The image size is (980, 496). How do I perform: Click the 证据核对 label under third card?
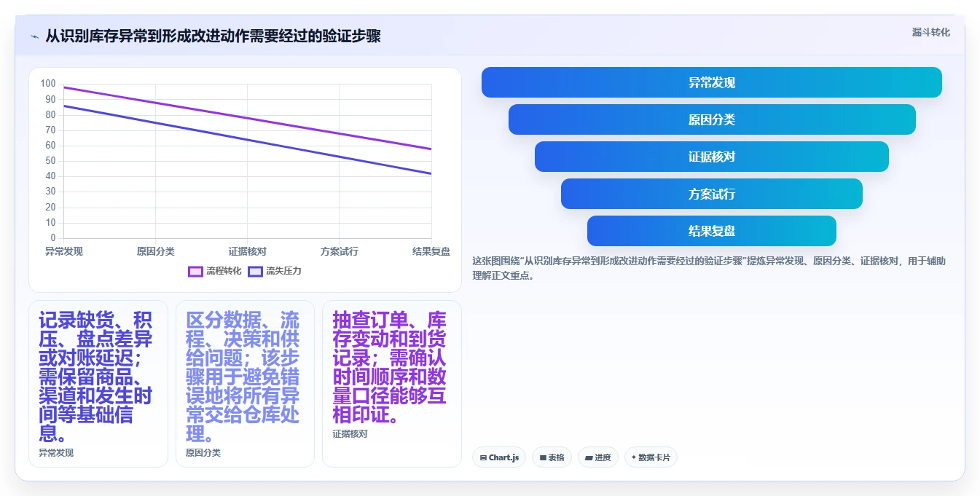coord(350,433)
